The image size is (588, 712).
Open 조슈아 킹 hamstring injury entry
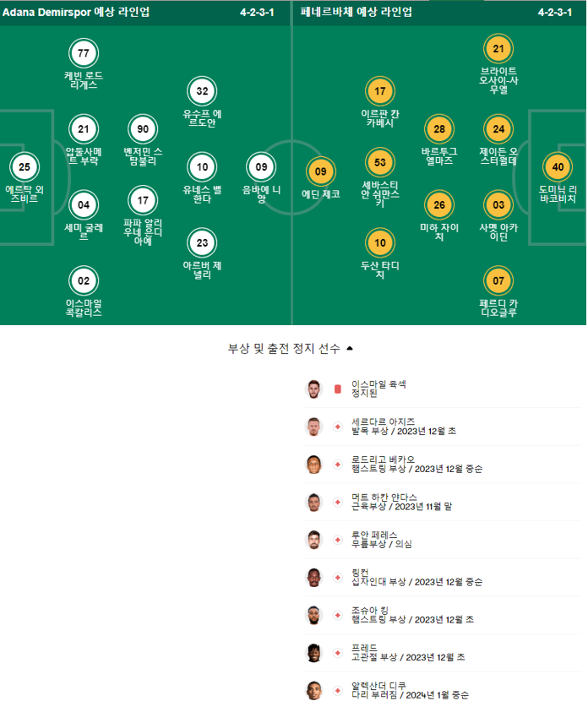click(443, 615)
